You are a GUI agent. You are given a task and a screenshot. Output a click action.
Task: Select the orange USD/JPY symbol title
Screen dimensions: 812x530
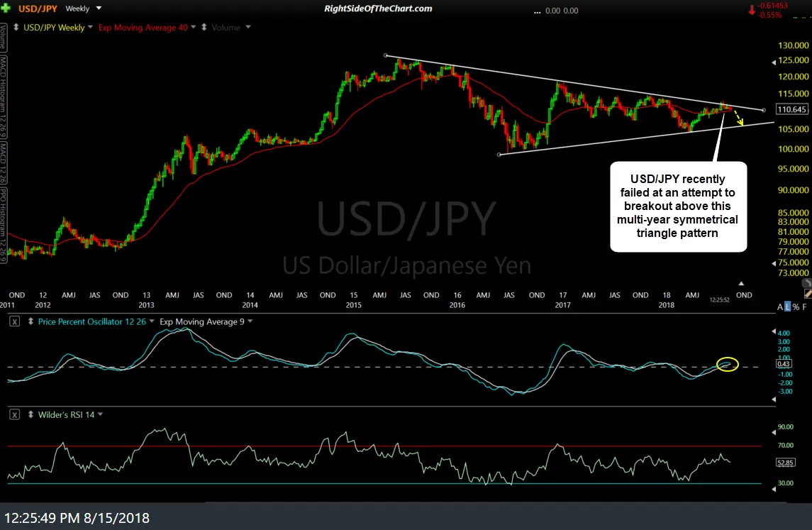(x=38, y=9)
